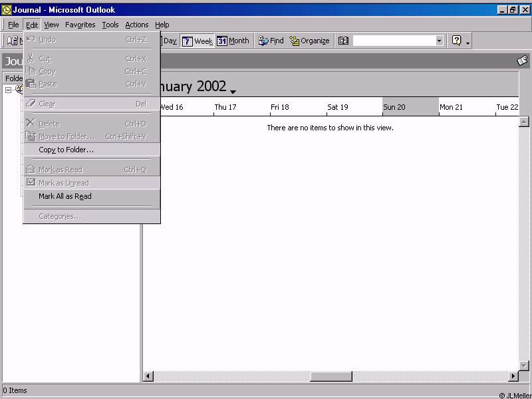Viewport: 532px width, 399px height.
Task: Click the Find a Contact input box
Action: 394,41
